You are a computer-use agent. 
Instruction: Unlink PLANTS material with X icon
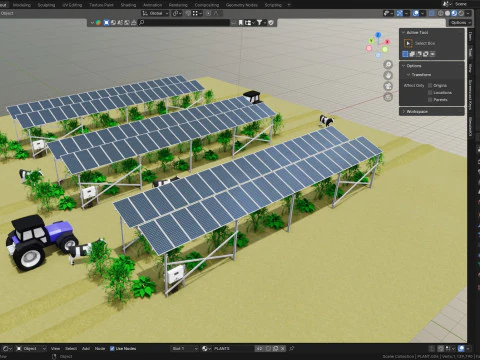click(x=283, y=349)
